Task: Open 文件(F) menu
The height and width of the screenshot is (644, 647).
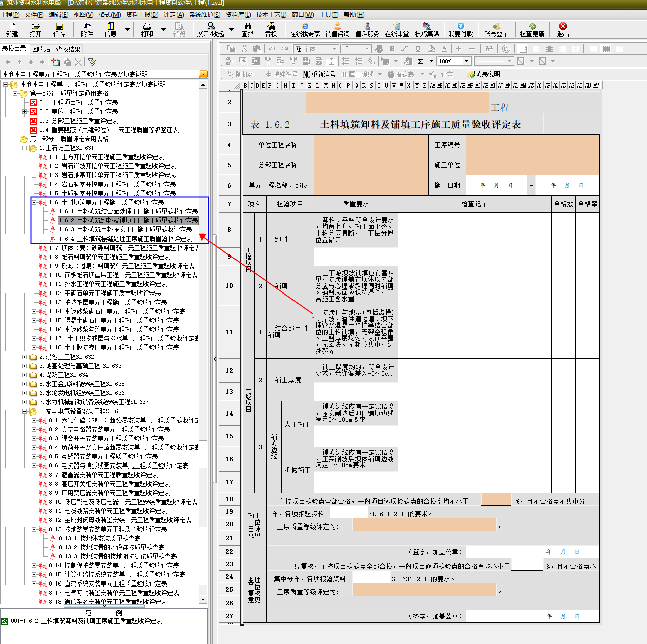Action: [34, 15]
